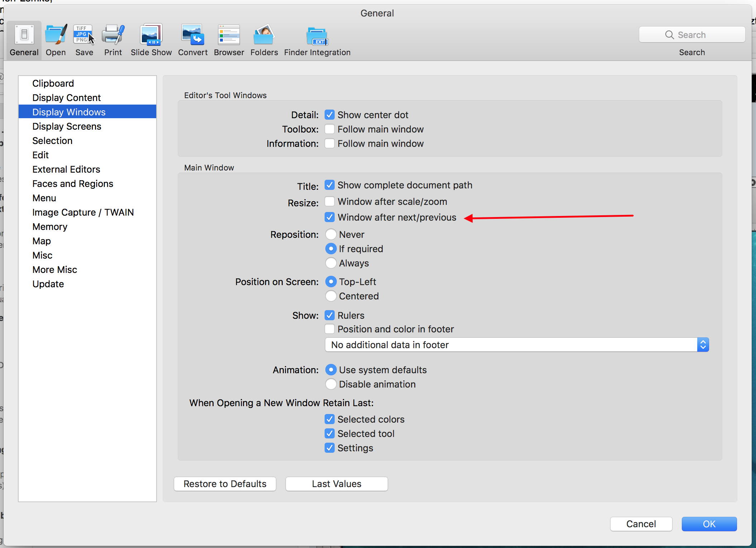The width and height of the screenshot is (756, 548).
Task: Enable Window after scale/zoom resize
Action: pos(330,201)
